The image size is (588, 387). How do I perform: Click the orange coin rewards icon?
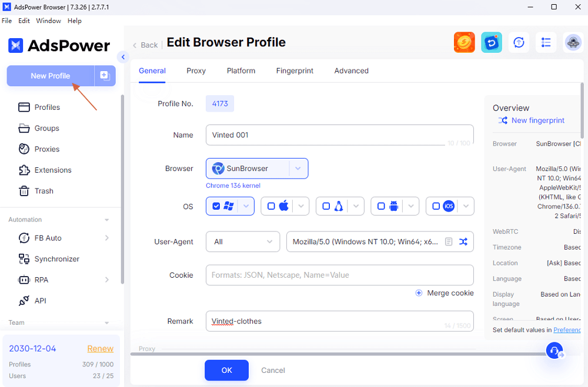point(465,42)
